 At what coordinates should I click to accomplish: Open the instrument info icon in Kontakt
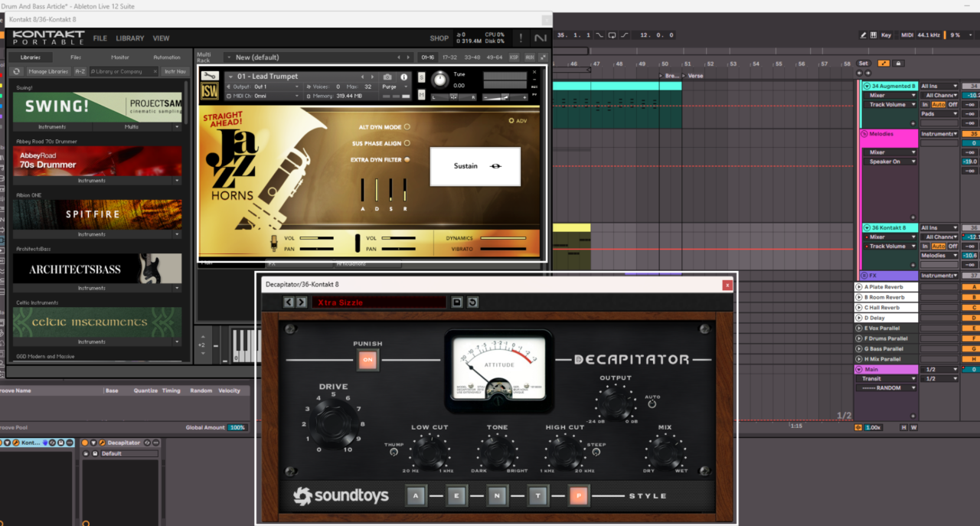404,77
